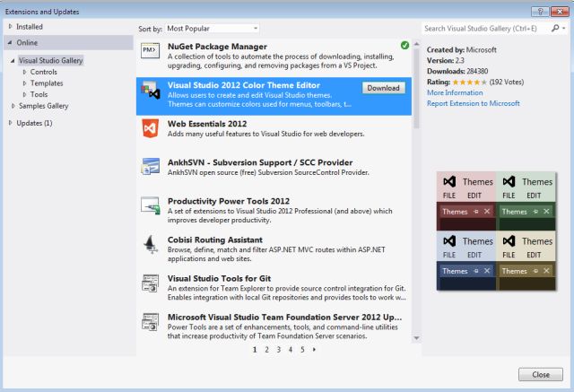Screen dimensions: 574x392
Task: Select AnkhSVN - Subversion Support title
Action: click(x=260, y=162)
